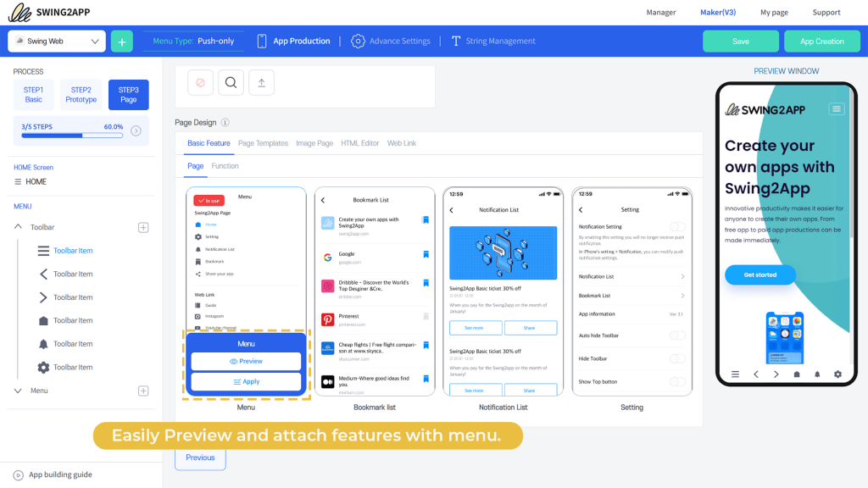
Task: Toggle Show Top button switch
Action: (677, 382)
